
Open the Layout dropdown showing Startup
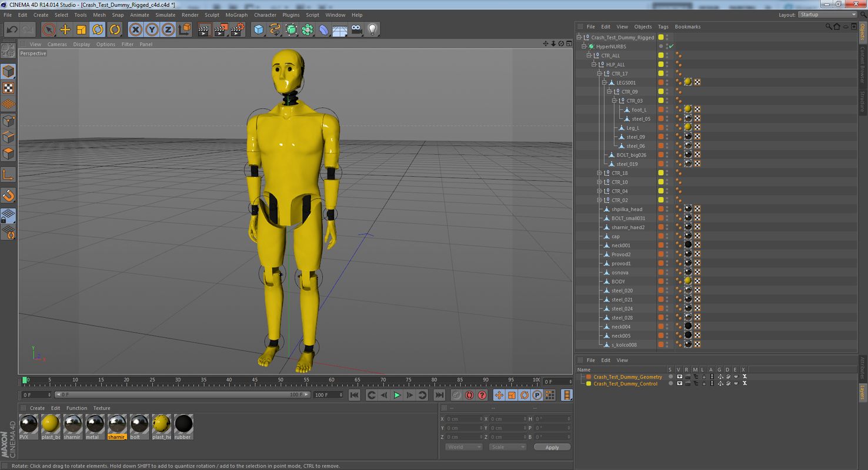point(829,14)
